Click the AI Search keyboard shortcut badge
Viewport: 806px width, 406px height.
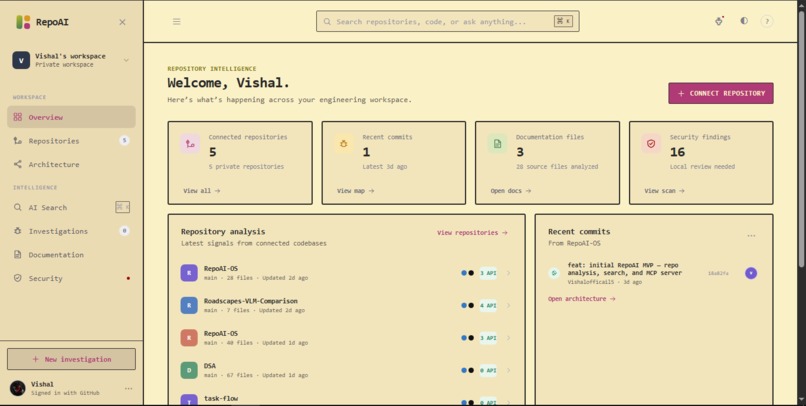click(x=122, y=207)
